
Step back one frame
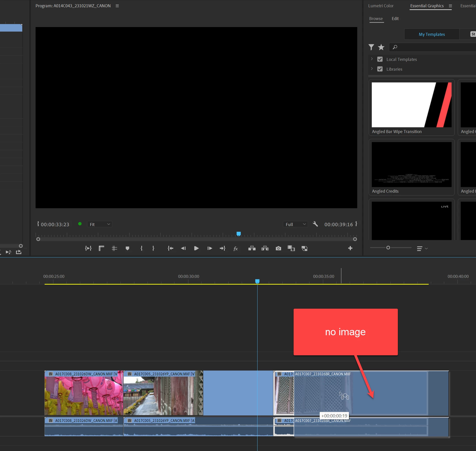point(183,248)
